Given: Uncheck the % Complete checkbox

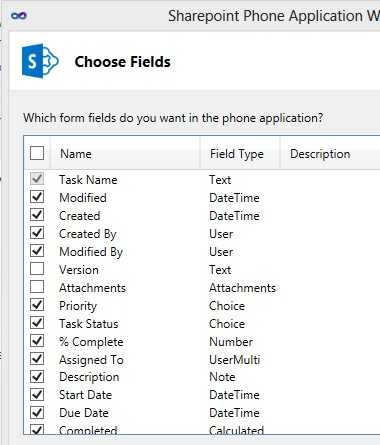Looking at the screenshot, I should (x=37, y=341).
